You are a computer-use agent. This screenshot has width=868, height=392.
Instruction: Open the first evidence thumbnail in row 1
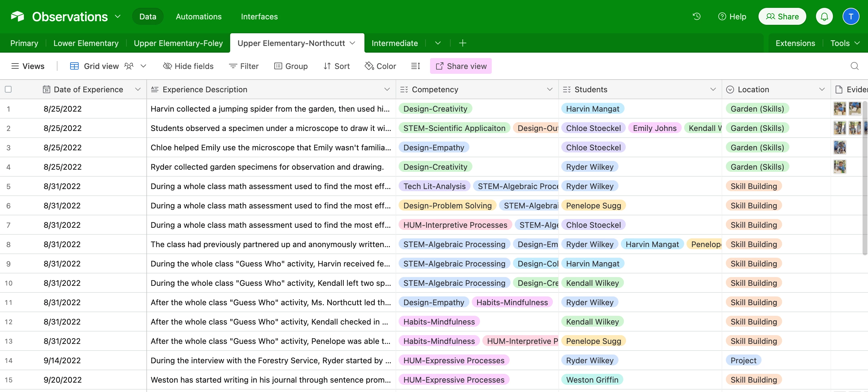839,109
